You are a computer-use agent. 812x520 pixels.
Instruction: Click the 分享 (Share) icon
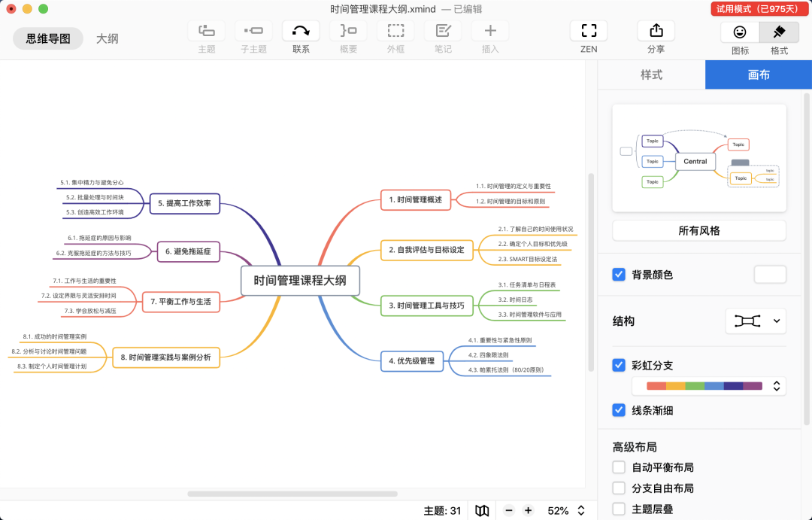(656, 31)
